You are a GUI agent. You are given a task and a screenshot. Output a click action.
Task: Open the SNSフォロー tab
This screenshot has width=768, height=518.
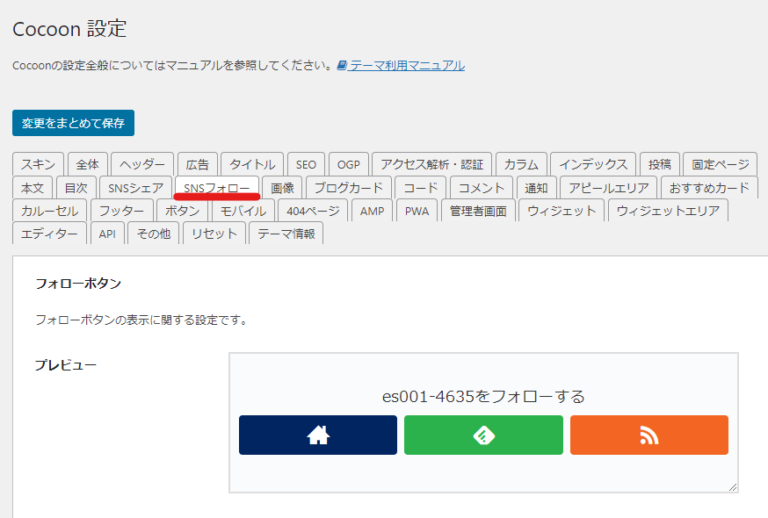coord(216,187)
